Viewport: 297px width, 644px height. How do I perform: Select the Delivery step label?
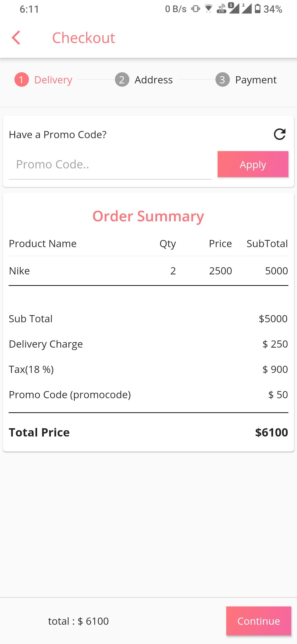[x=53, y=80]
